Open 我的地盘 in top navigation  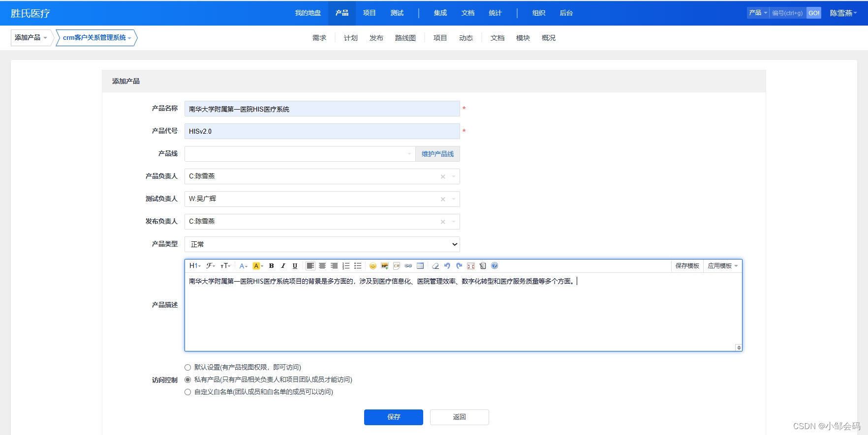308,13
